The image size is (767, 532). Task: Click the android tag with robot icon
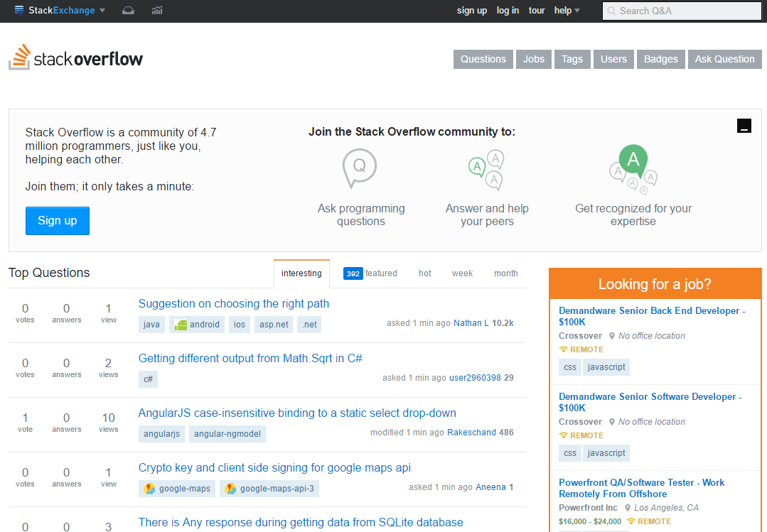197,324
